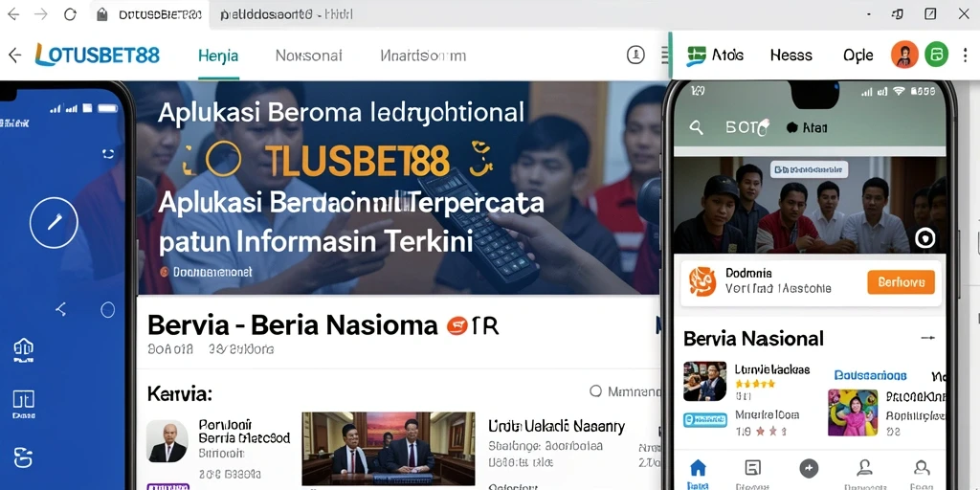Click the green Atds icon
This screenshot has height=490, width=980.
[697, 56]
